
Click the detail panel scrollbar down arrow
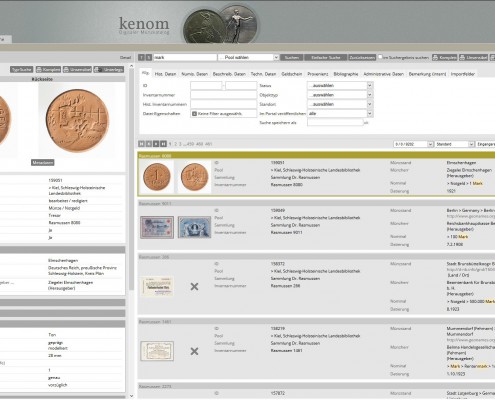click(x=131, y=396)
